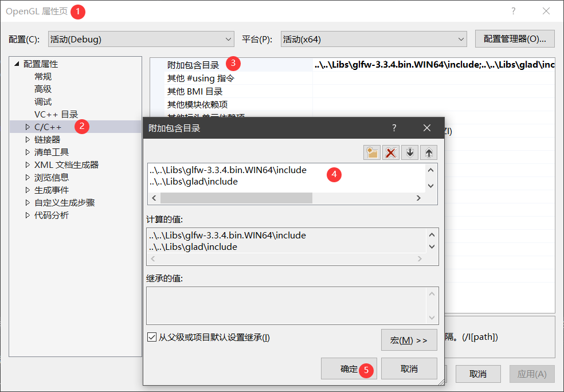564x392 pixels.
Task: Open the 配置 dropdown showing 活动(Debug)
Action: pyautogui.click(x=141, y=39)
